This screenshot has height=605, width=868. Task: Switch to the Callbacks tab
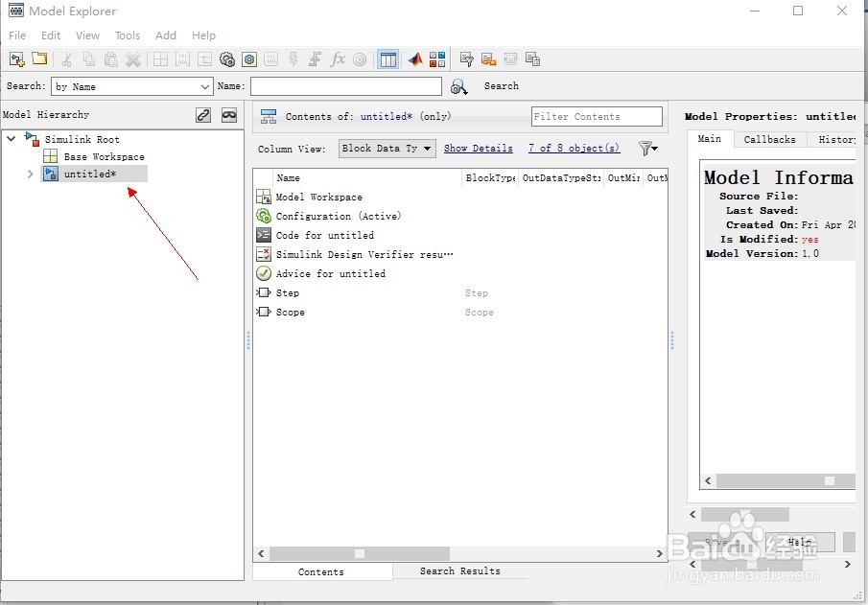770,138
